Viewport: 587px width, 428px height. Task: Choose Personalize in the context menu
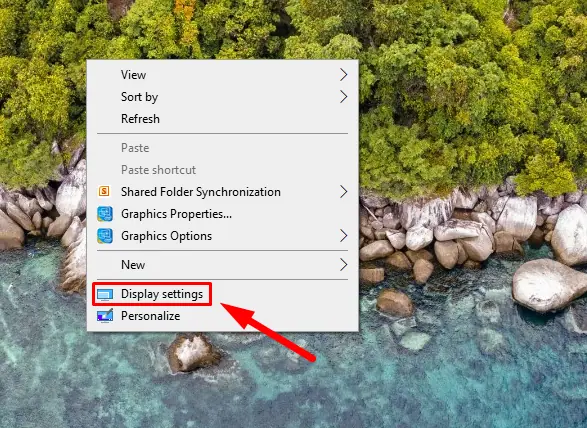[222, 316]
